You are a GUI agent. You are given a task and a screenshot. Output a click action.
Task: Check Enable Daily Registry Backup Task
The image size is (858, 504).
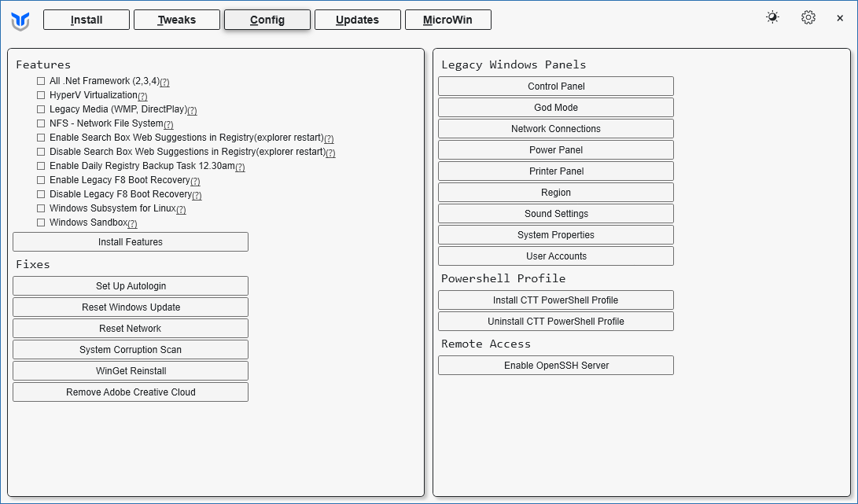[x=41, y=166]
